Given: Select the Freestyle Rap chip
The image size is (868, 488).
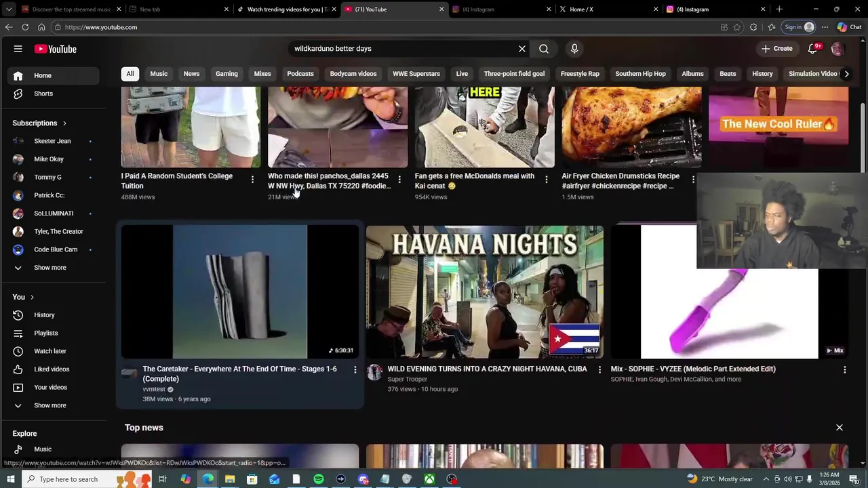Looking at the screenshot, I should click(x=580, y=74).
